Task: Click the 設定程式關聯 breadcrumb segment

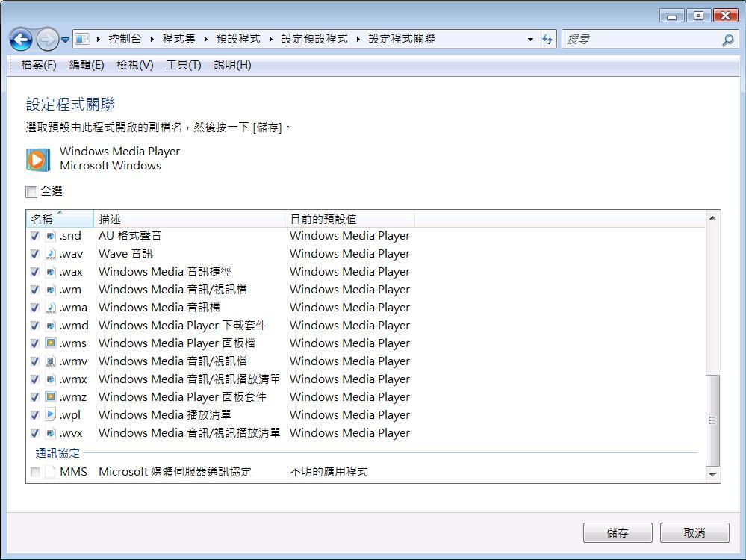Action: pos(402,39)
